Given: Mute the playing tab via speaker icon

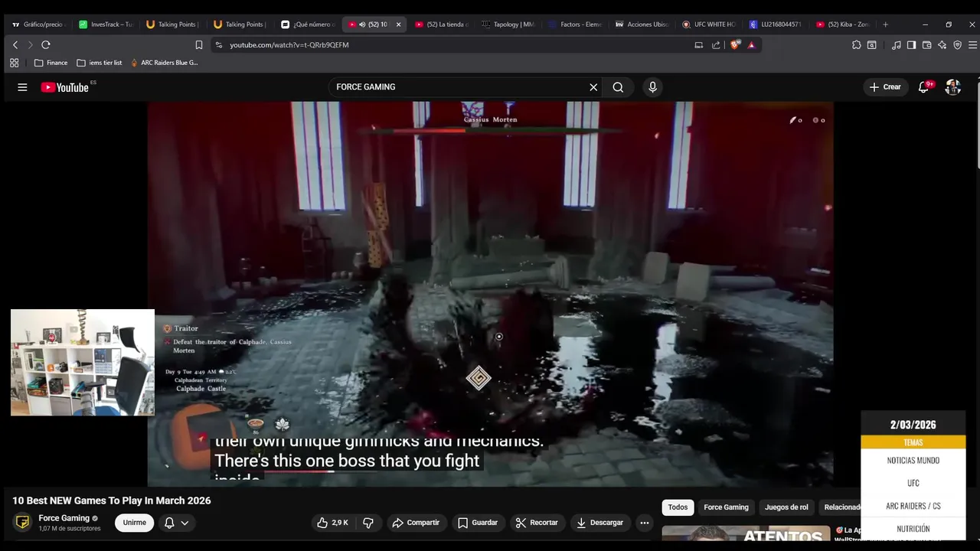Looking at the screenshot, I should (362, 24).
